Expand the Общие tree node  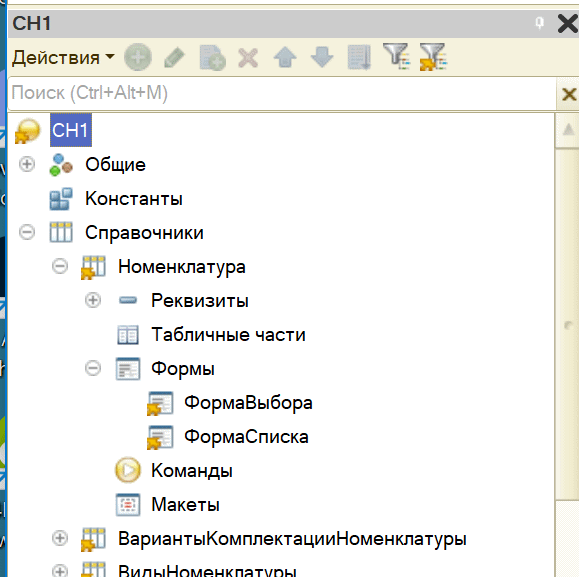[x=27, y=164]
